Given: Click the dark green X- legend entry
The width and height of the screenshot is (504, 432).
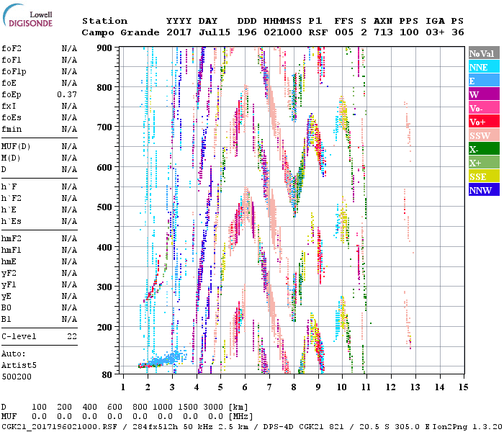Looking at the screenshot, I should coord(482,149).
